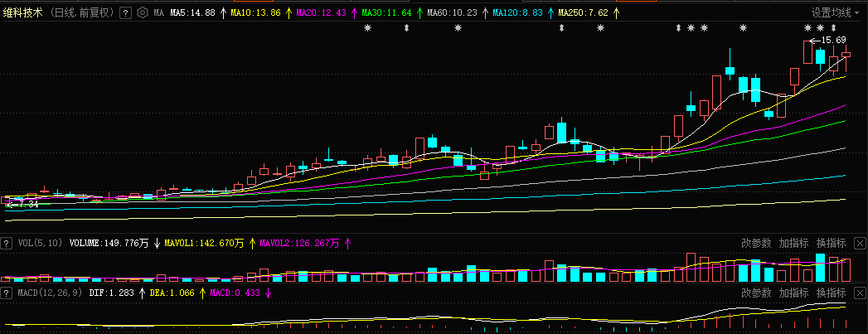Select the 维科技术 stock name

tap(22, 12)
